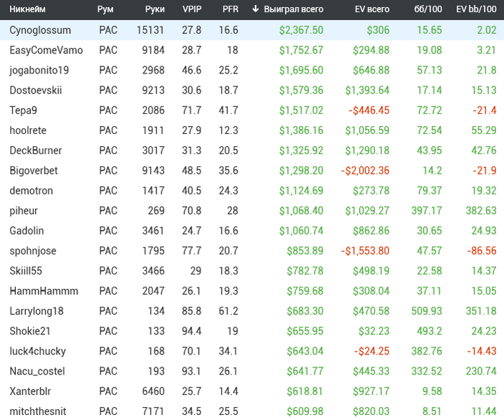This screenshot has width=504, height=420.
Task: Click the 55.29 EV bb/100 value
Action: pos(484,130)
